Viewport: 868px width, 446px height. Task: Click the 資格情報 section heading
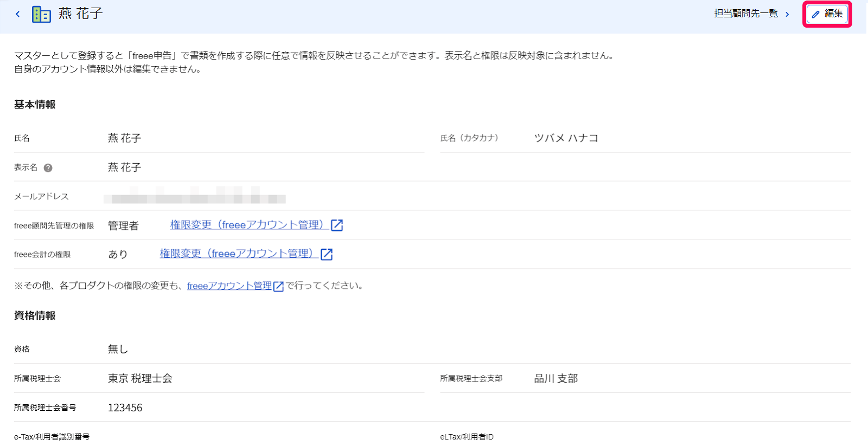(x=35, y=315)
